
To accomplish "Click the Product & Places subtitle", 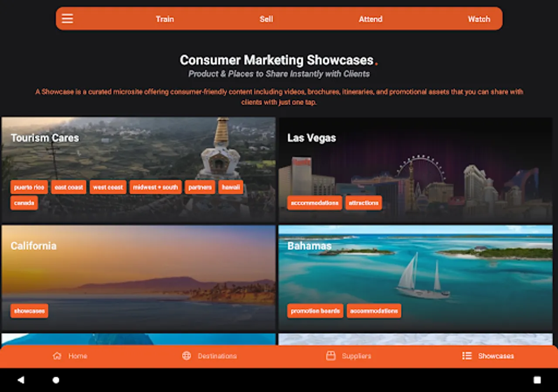I will click(279, 74).
